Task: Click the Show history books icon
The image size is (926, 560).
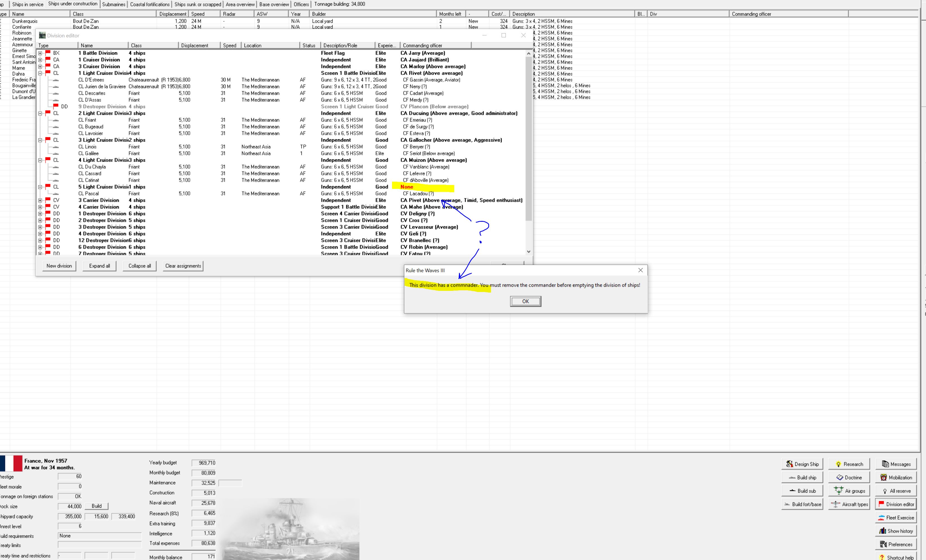Action: pos(883,531)
